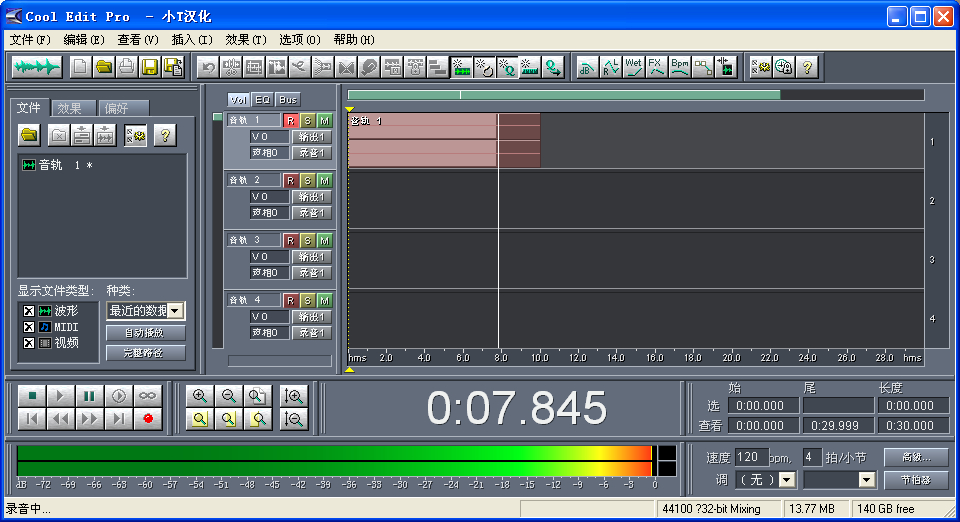Click the file panel help question icon
960x522 pixels.
tap(165, 135)
